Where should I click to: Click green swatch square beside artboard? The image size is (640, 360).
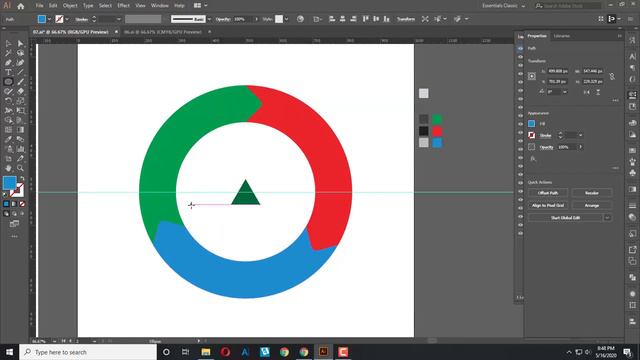coord(437,119)
